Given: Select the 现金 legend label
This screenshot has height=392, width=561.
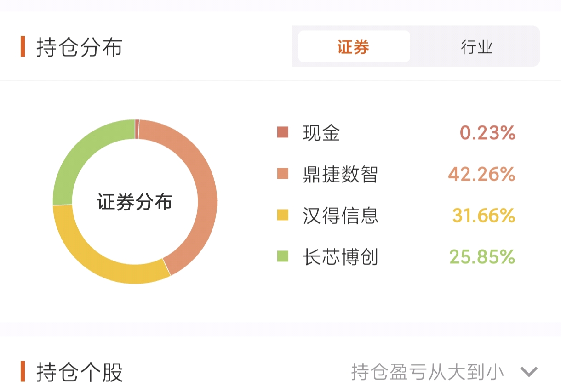Looking at the screenshot, I should [321, 133].
